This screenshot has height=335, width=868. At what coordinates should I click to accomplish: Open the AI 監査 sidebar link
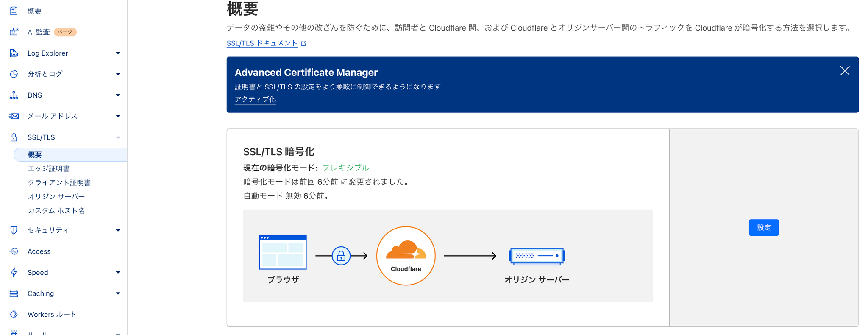pos(39,32)
